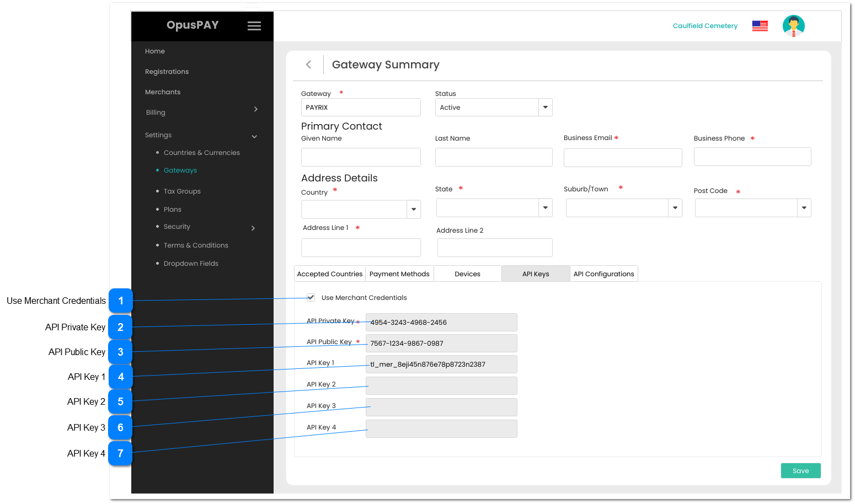
Task: Click the US flag language icon
Action: 760,25
